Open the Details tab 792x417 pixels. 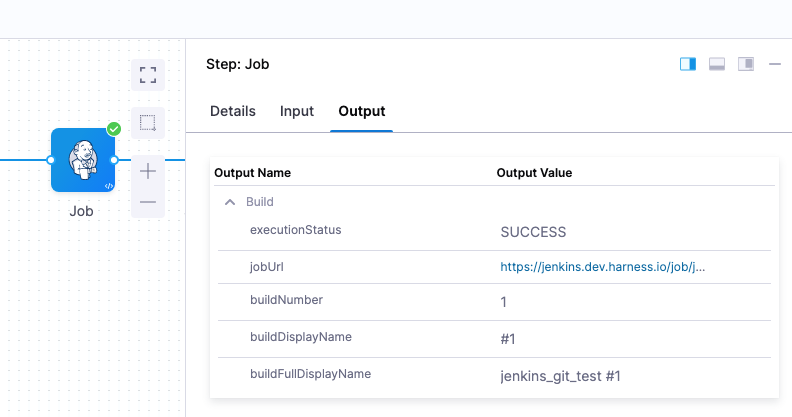[x=232, y=111]
